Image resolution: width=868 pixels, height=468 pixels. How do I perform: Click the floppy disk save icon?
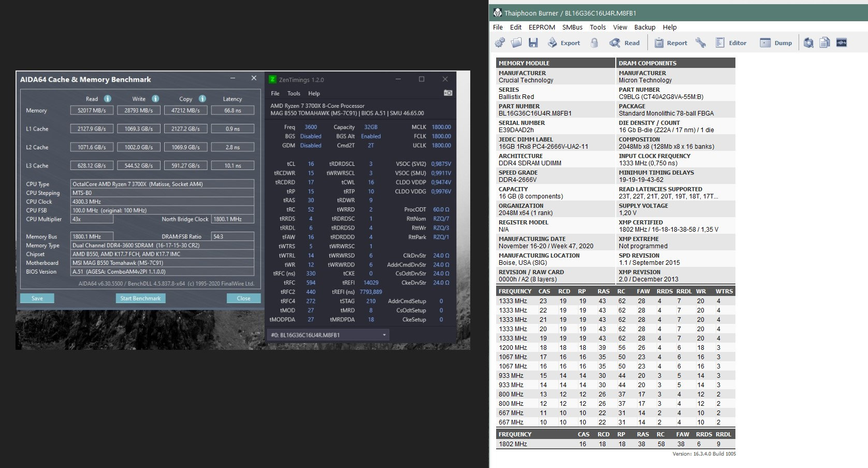point(533,43)
